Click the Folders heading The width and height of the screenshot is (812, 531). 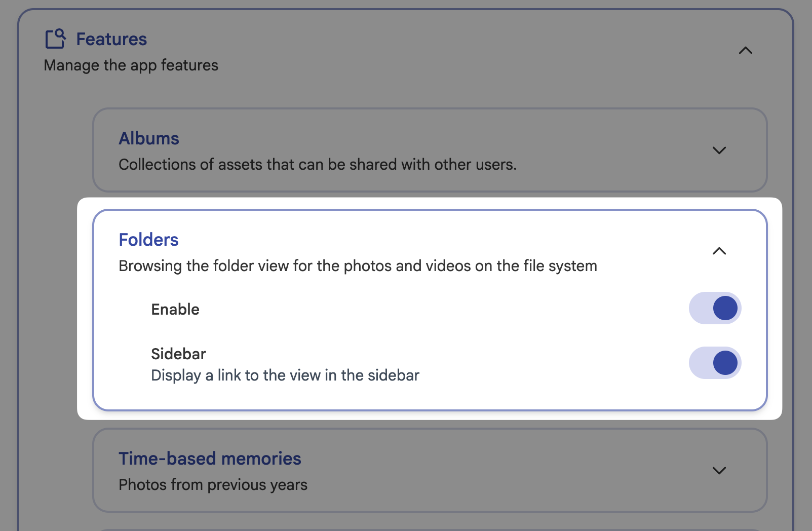click(x=148, y=239)
